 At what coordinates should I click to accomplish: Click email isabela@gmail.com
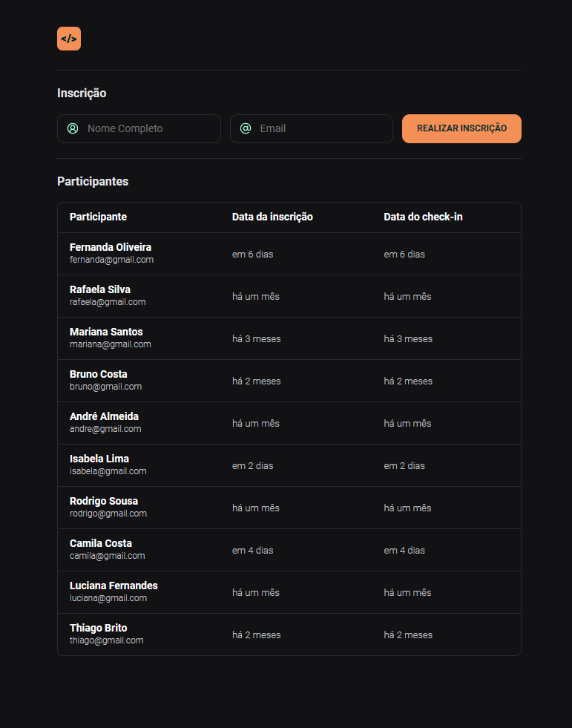(x=108, y=470)
